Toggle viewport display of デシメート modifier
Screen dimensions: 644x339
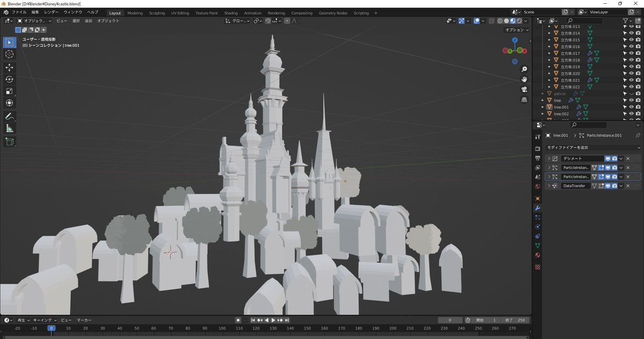tap(608, 158)
